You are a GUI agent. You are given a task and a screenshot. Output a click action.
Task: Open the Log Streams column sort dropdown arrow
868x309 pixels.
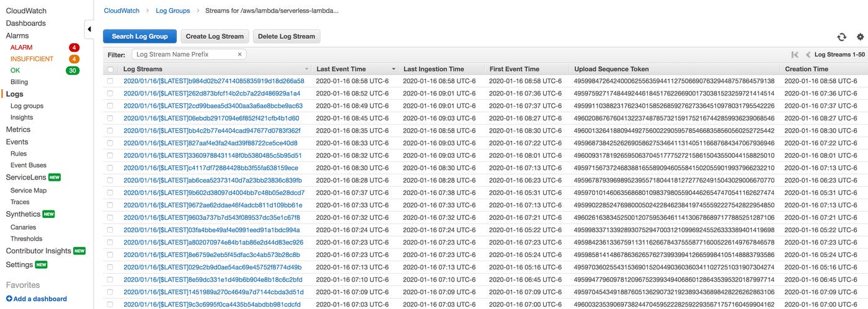click(x=306, y=69)
